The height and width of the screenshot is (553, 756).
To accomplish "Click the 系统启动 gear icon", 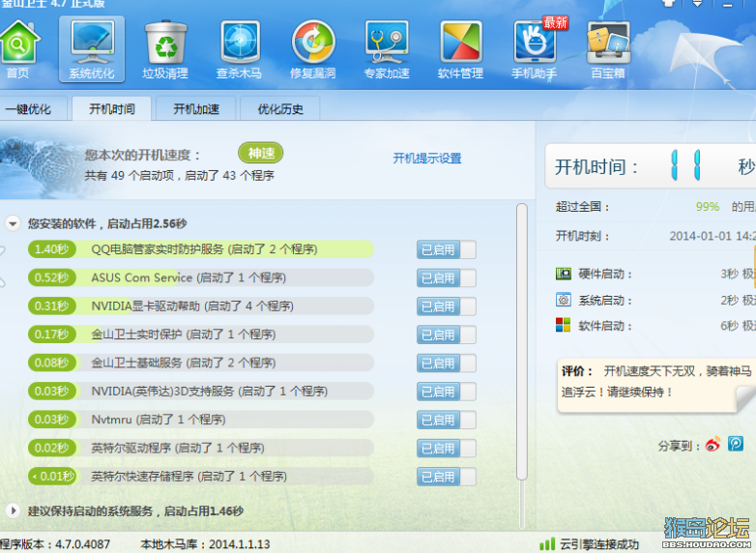I will (x=564, y=300).
